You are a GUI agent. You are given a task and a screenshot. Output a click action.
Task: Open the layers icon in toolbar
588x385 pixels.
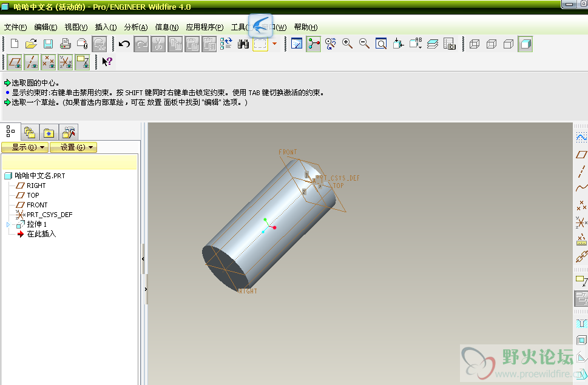(433, 44)
